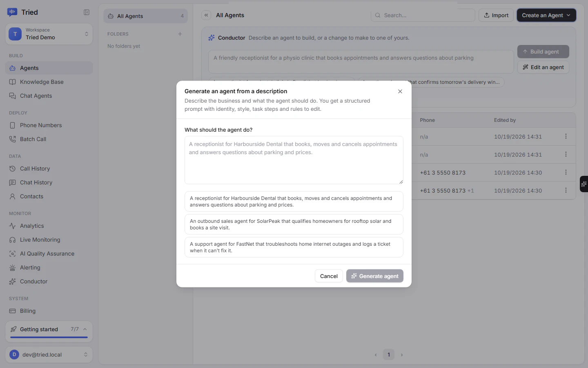Open Batch Call page

point(49,139)
